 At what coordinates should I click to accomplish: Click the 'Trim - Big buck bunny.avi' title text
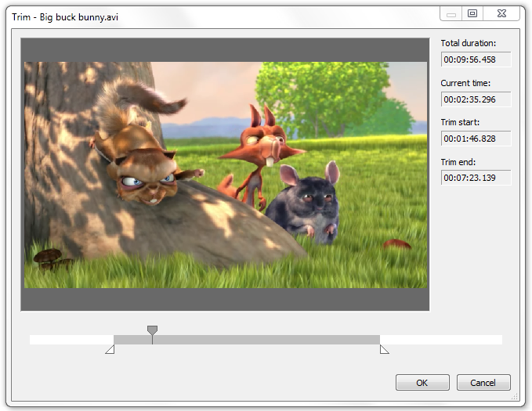point(65,17)
